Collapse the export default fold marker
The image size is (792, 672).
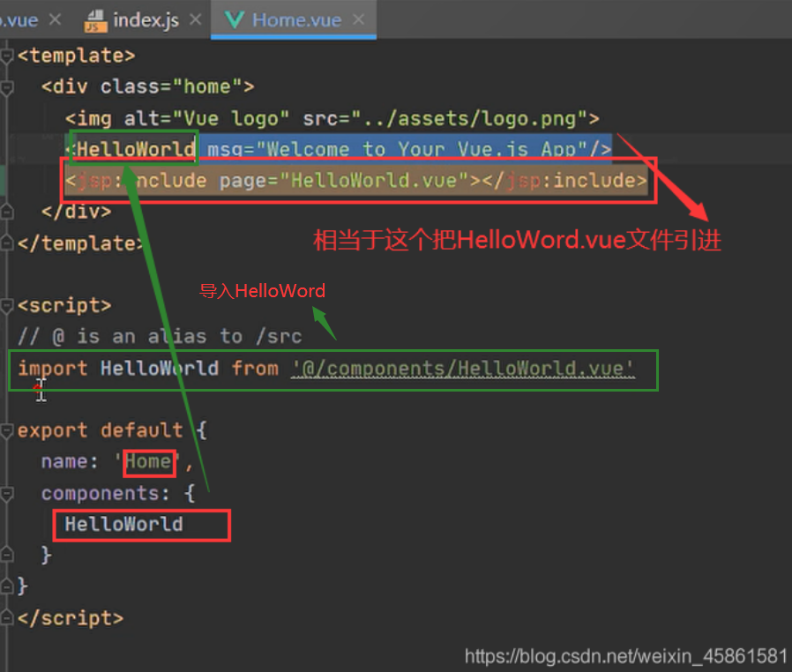click(x=6, y=430)
